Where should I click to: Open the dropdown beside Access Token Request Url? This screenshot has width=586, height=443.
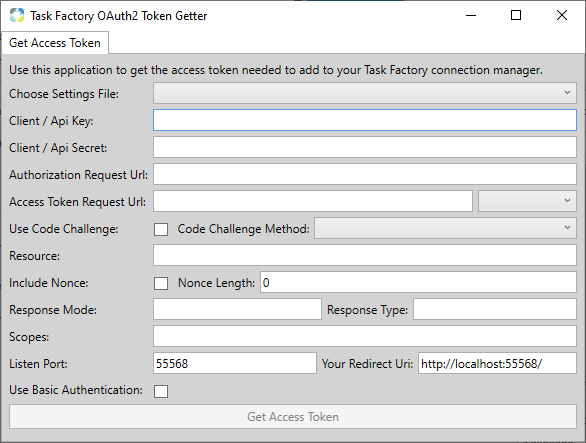click(x=527, y=201)
